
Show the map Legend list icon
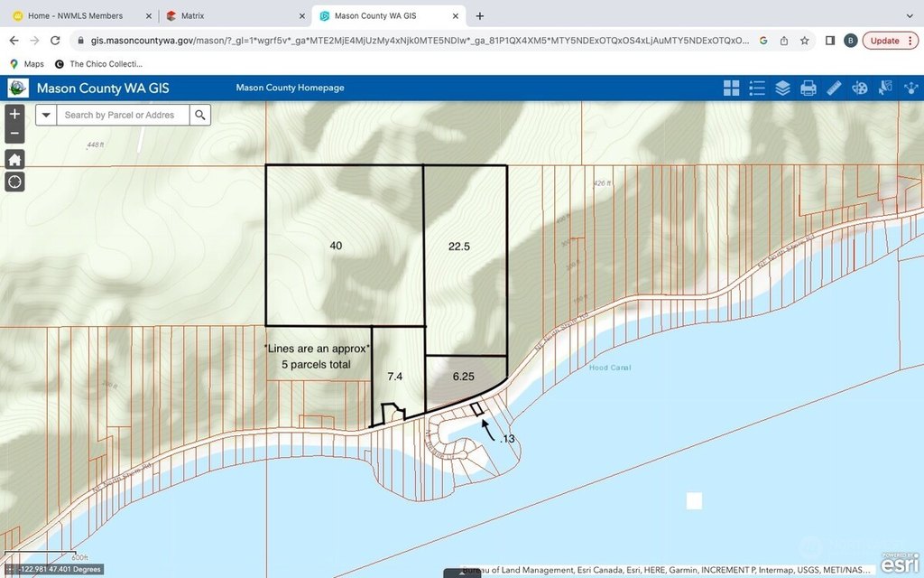[757, 88]
